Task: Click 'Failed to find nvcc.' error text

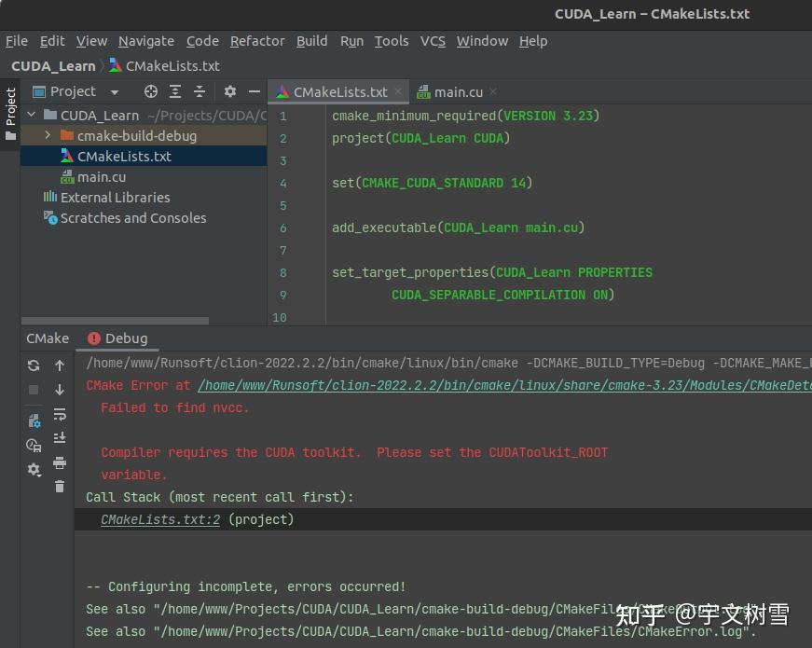Action: click(175, 407)
